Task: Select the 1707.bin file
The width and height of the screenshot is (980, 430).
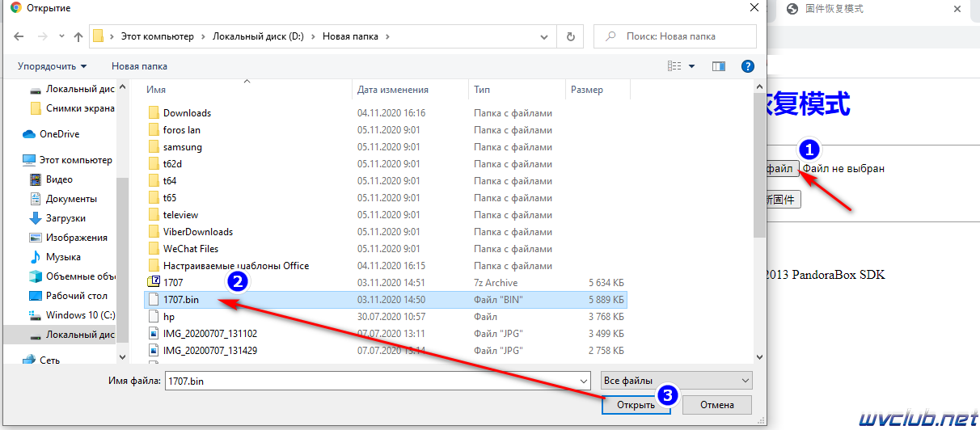Action: pos(387,300)
